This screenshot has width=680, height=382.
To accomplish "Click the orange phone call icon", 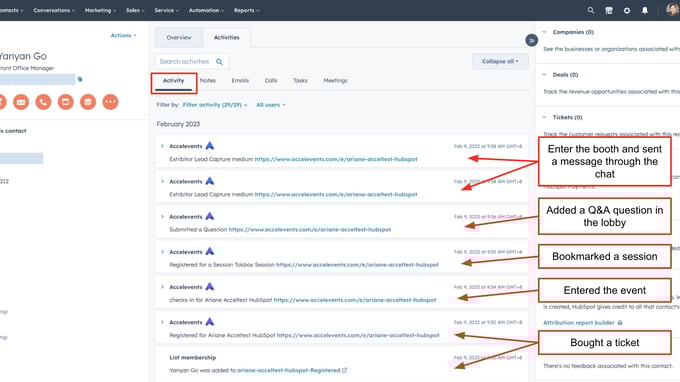I will (43, 102).
